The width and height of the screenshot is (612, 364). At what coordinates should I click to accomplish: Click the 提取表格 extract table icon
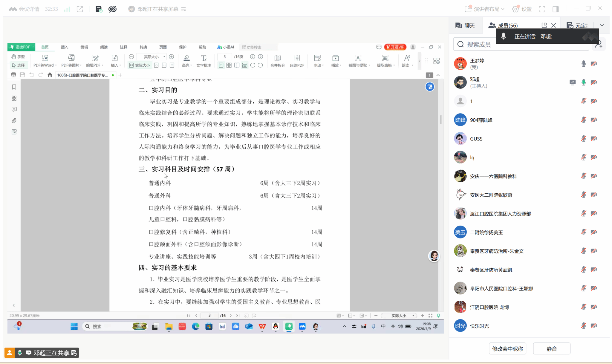click(385, 58)
